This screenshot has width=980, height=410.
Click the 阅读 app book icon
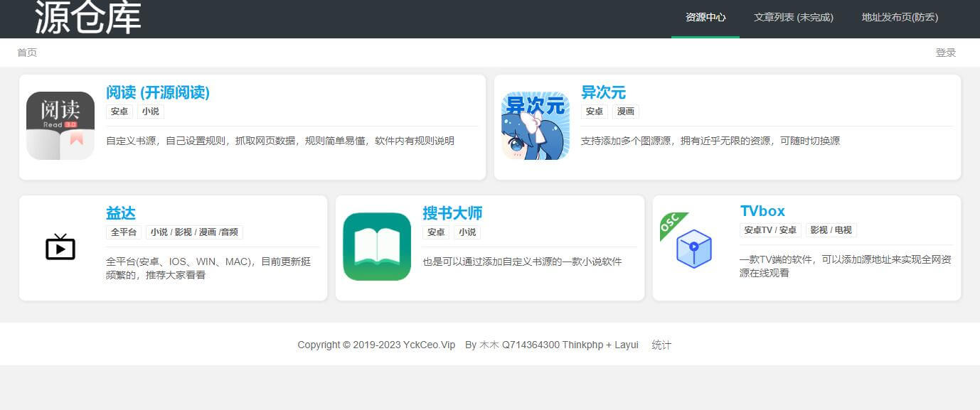60,126
